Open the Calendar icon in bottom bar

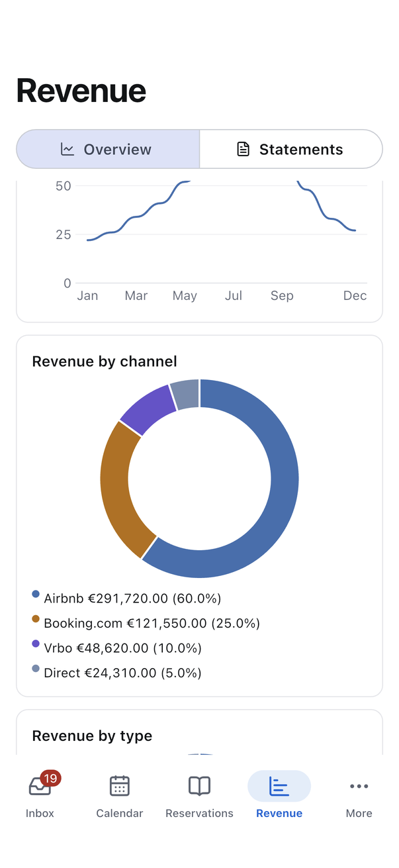click(119, 786)
